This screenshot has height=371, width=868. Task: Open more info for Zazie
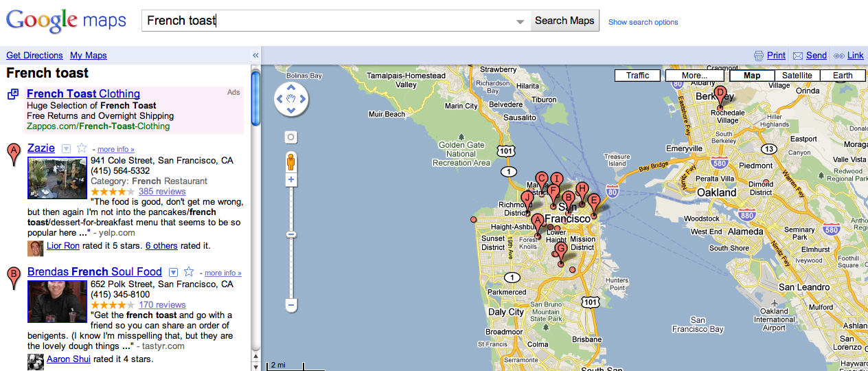pyautogui.click(x=116, y=149)
